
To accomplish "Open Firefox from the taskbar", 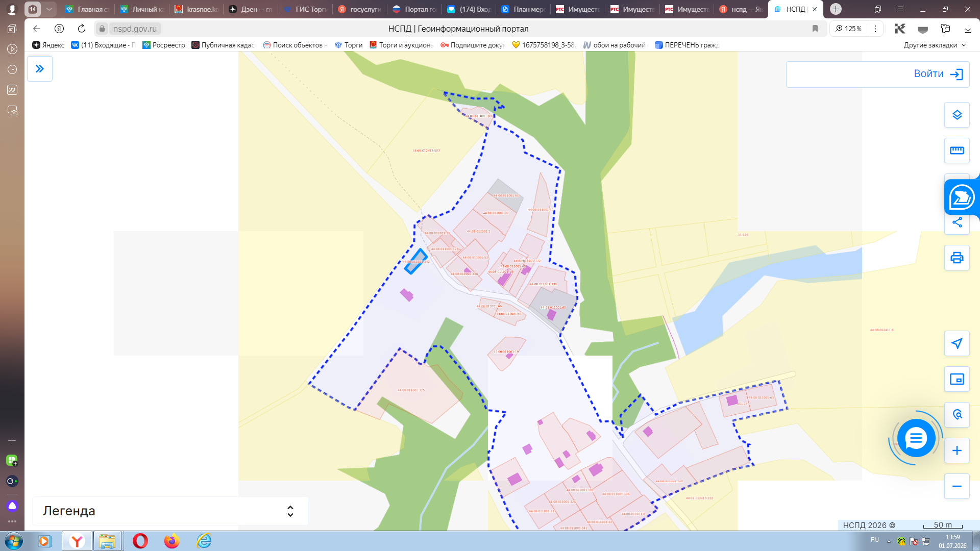I will coord(171,541).
